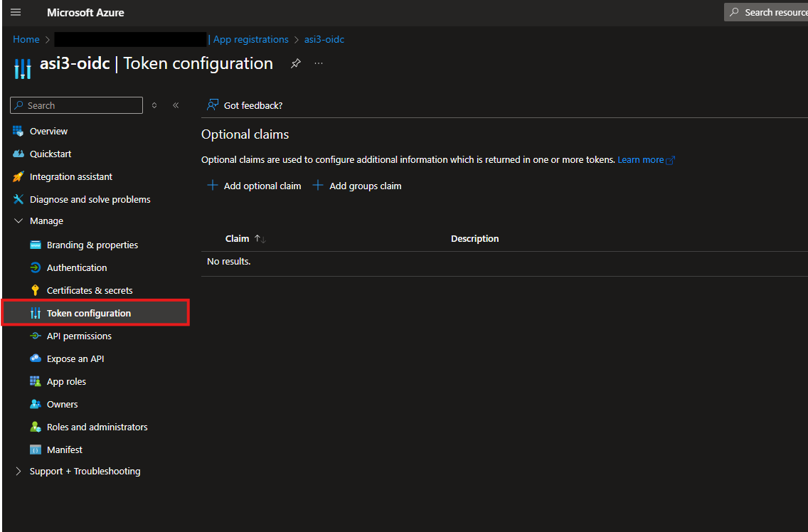The height and width of the screenshot is (532, 808).
Task: Click Integration assistant rocket icon
Action: point(18,177)
